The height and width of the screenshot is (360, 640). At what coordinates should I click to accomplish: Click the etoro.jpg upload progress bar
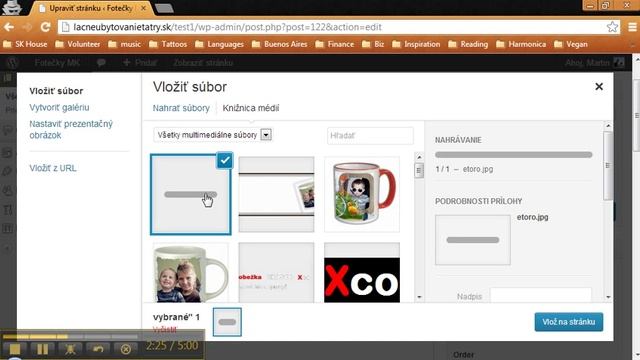[513, 155]
